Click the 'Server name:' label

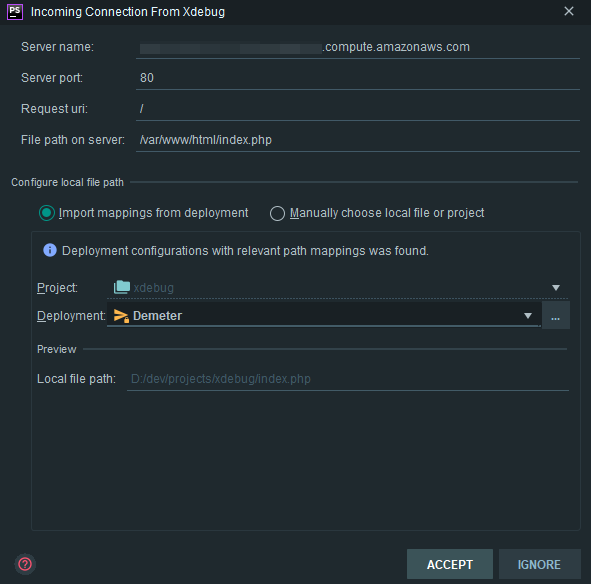coord(57,47)
